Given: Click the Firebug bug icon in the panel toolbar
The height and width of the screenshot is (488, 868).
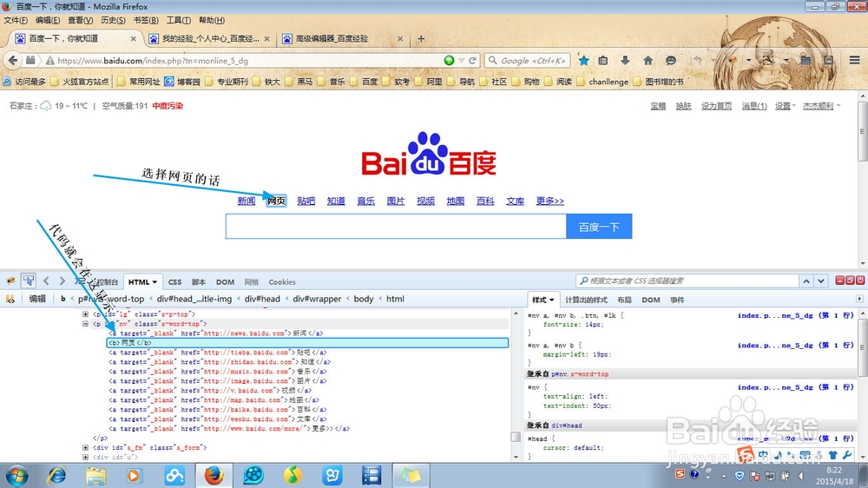Looking at the screenshot, I should coord(10,281).
